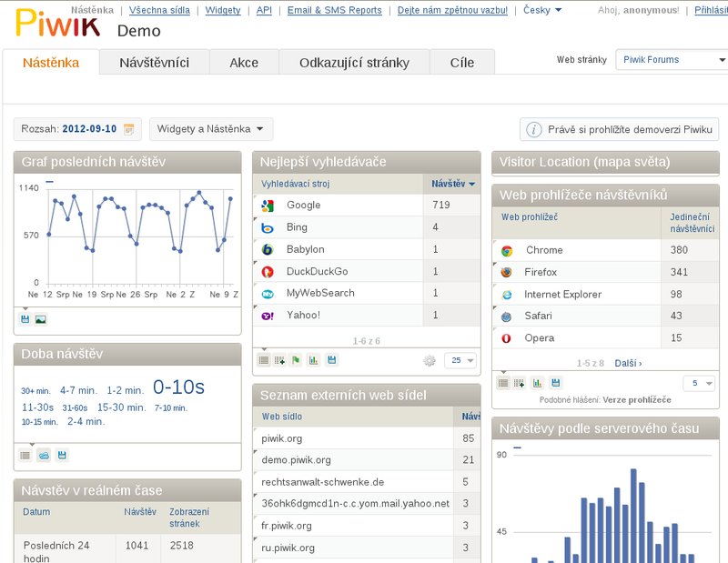Save Graf posledních návštěv chart as image
728x563 pixels.
click(41, 319)
